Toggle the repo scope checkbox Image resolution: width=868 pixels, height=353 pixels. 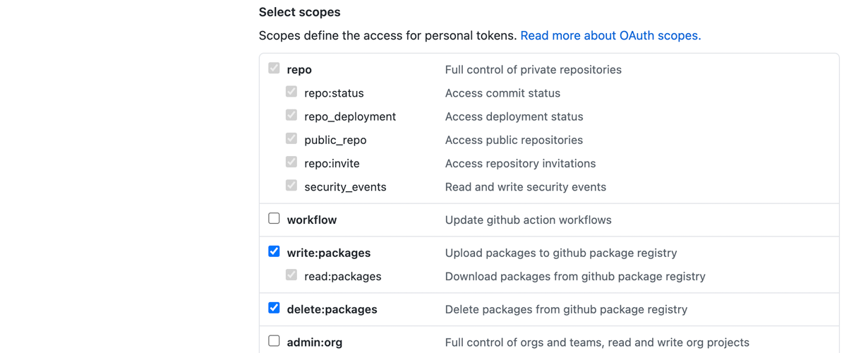[x=274, y=68]
